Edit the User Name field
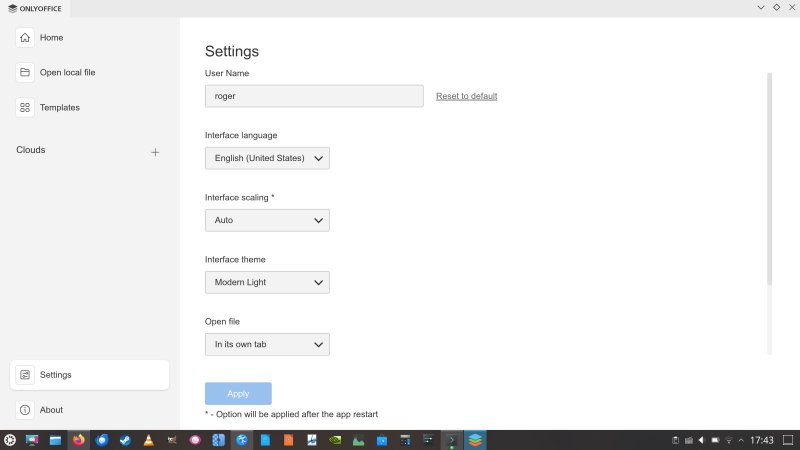 [x=314, y=96]
